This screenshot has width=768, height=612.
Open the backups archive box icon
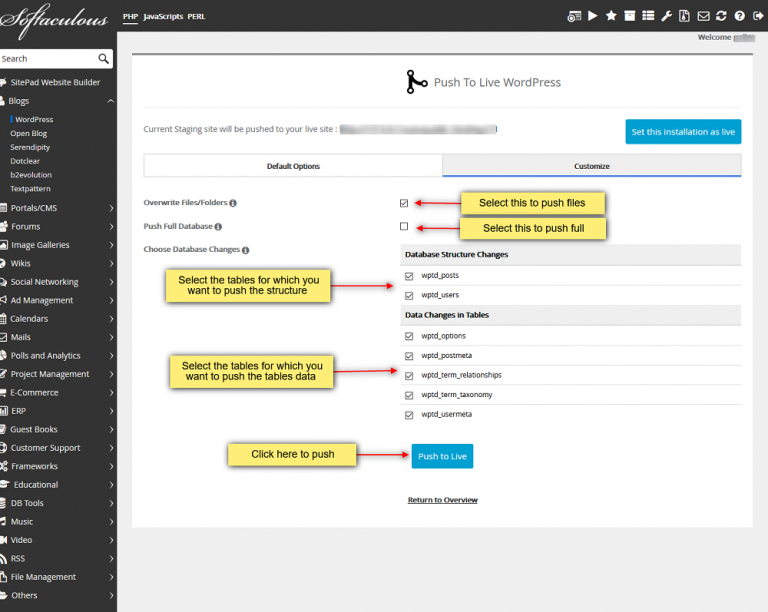point(629,16)
